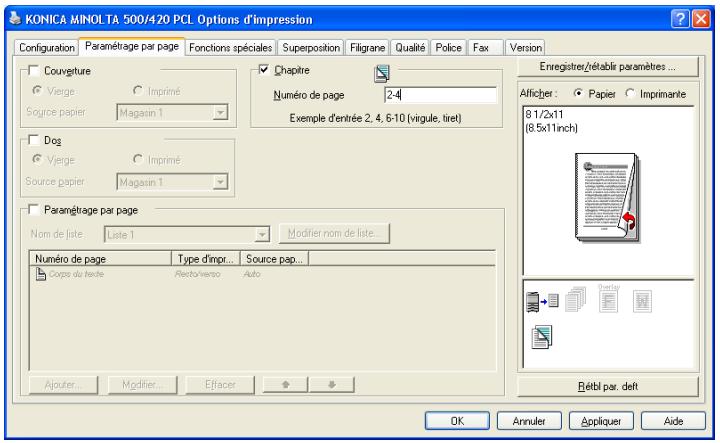Select the Imprimante display radio
The height and width of the screenshot is (443, 720).
click(x=630, y=93)
